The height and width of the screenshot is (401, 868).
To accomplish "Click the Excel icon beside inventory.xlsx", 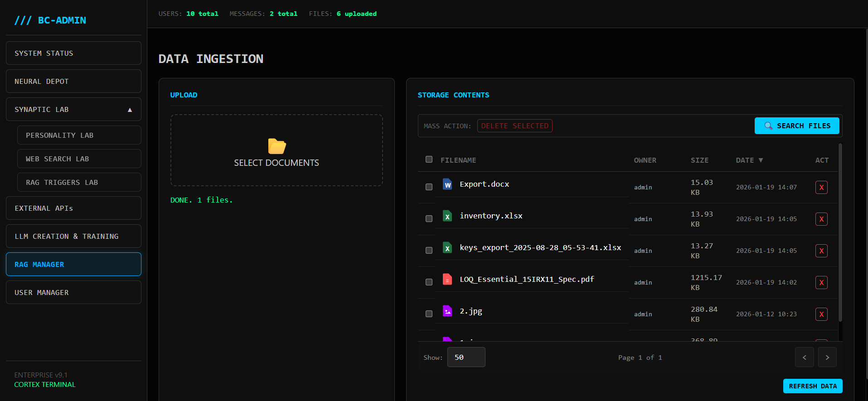I will point(447,216).
